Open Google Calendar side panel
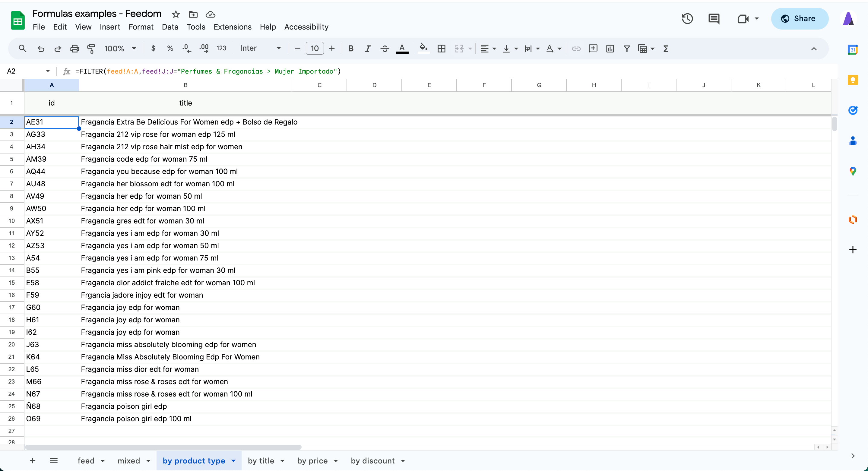This screenshot has width=868, height=471. (x=853, y=49)
